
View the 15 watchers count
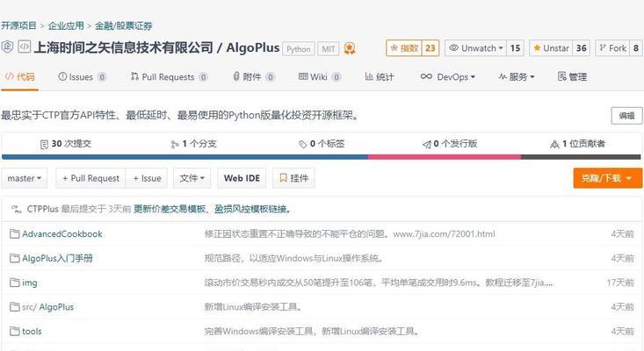coord(515,48)
